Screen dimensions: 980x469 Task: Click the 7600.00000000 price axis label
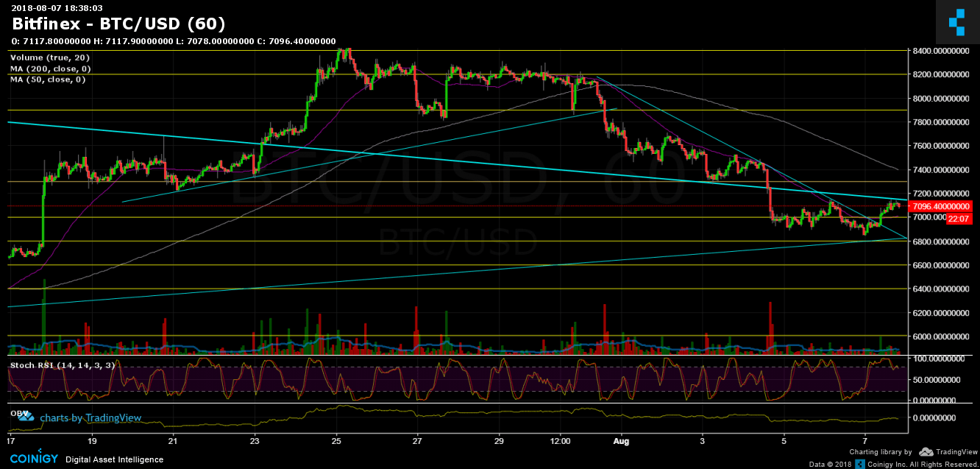coord(942,146)
